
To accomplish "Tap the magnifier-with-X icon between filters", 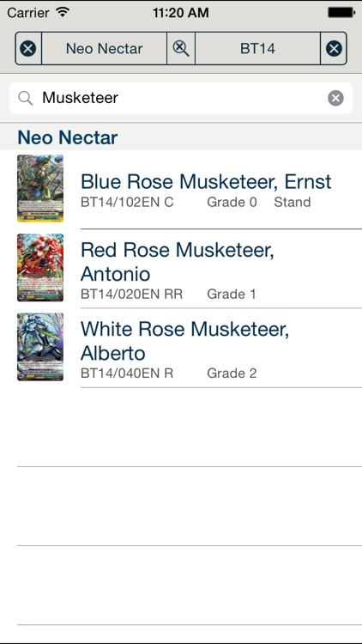I will pyautogui.click(x=181, y=49).
